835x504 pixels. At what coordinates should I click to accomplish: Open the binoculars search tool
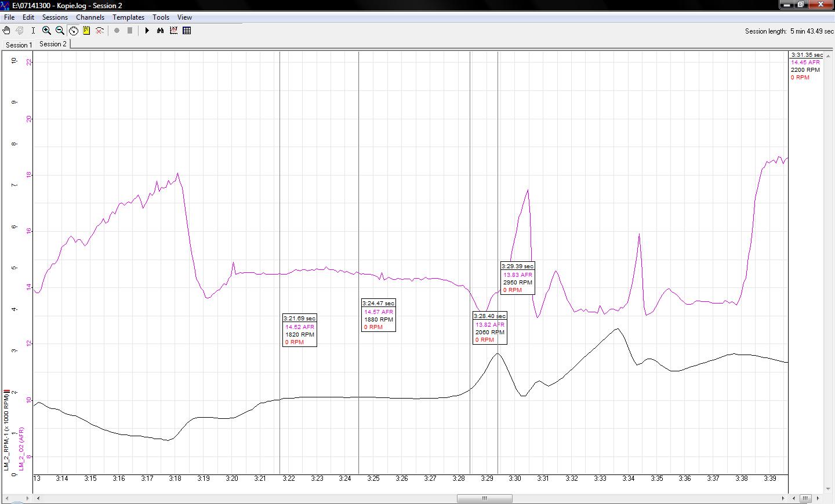click(x=161, y=31)
